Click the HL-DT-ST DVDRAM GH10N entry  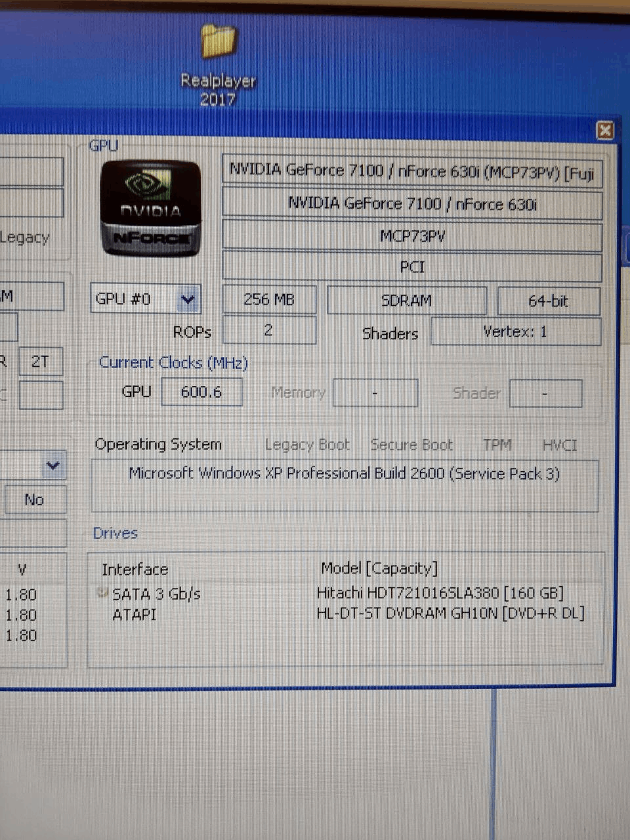pos(450,614)
